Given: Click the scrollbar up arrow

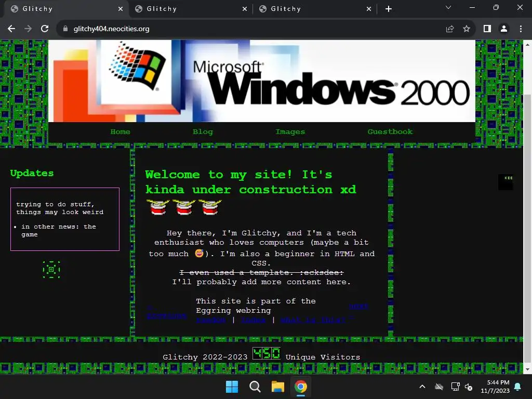Looking at the screenshot, I should [528, 45].
